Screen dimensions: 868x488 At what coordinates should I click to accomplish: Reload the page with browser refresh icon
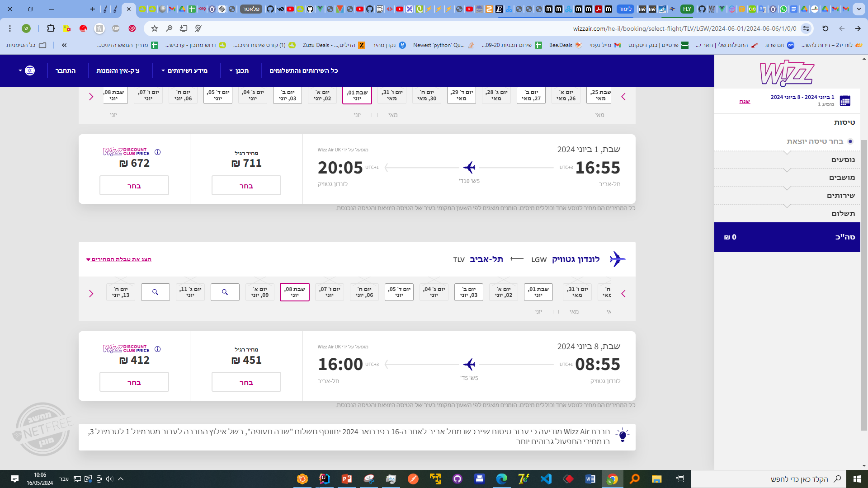[825, 28]
